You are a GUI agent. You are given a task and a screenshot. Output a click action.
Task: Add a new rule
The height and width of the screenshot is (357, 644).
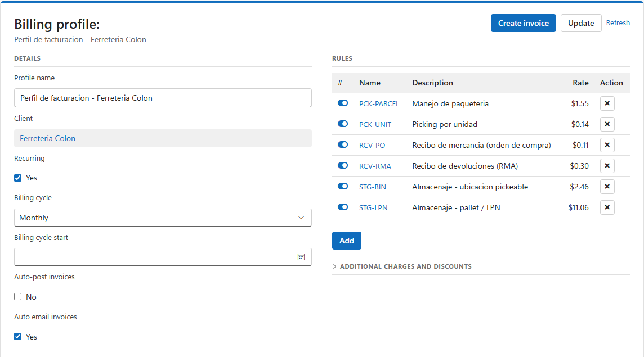tap(347, 241)
